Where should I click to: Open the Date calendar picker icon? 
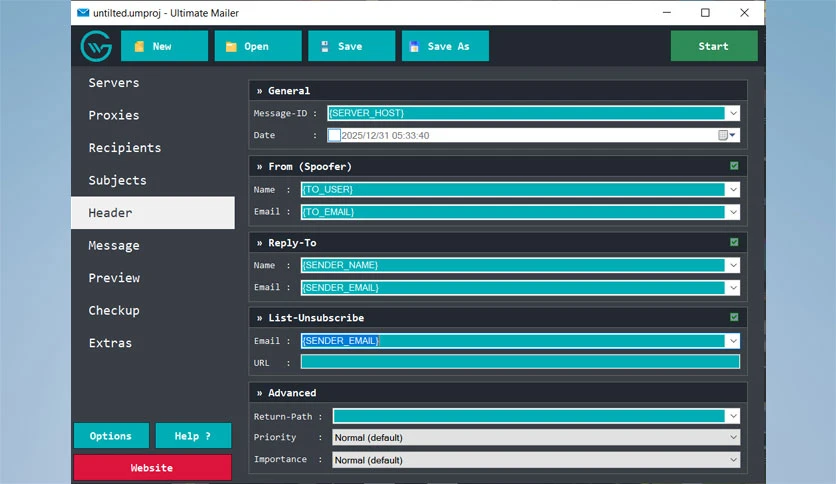[727, 135]
